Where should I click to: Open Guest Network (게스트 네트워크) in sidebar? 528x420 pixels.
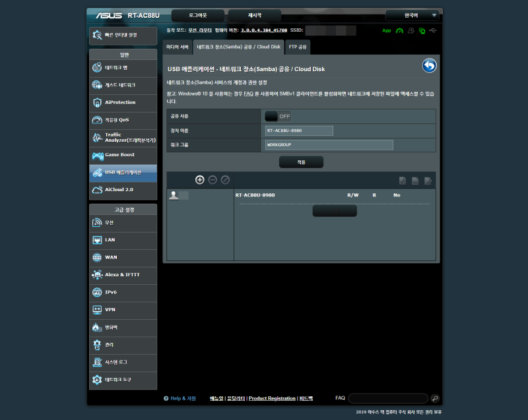tap(123, 85)
